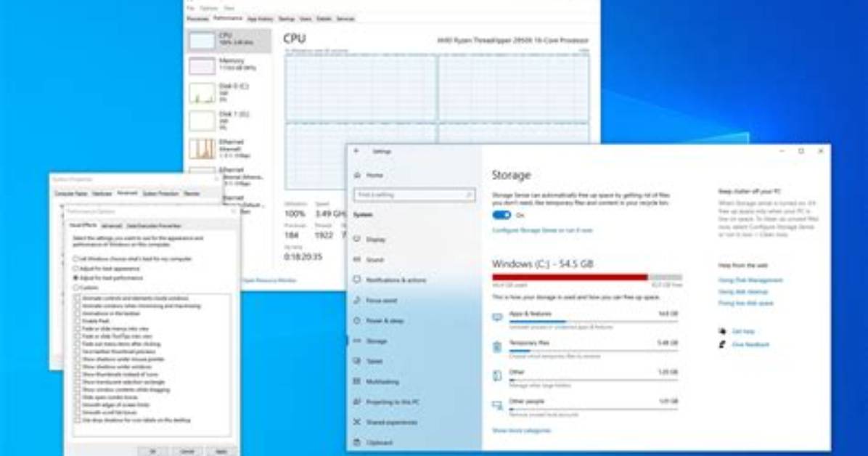Switch to Processes tab in Task Manager
The image size is (868, 456).
(x=197, y=19)
